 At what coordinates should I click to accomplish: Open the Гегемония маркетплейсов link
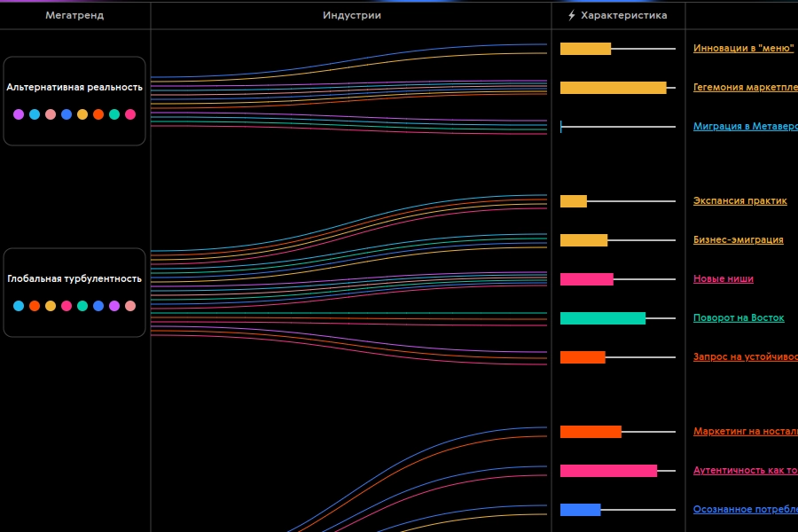(x=746, y=88)
